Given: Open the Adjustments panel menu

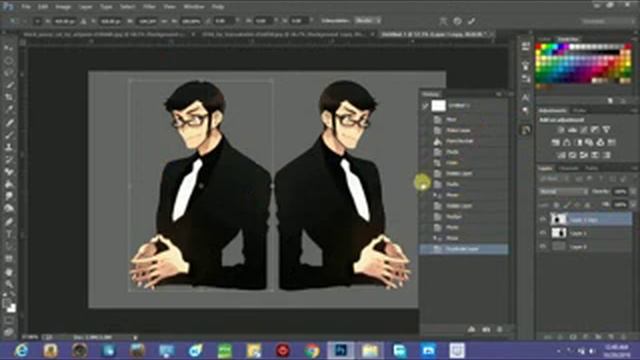Looking at the screenshot, I should tap(635, 111).
